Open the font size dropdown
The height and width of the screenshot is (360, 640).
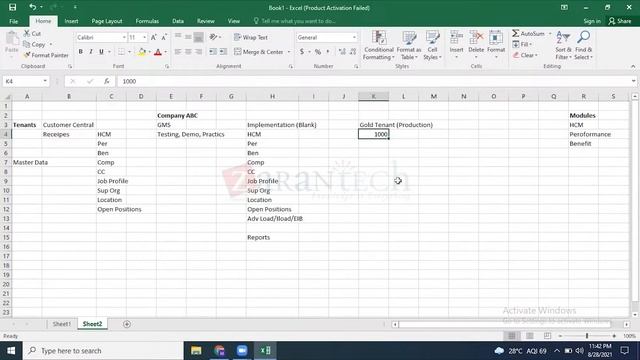(x=144, y=38)
